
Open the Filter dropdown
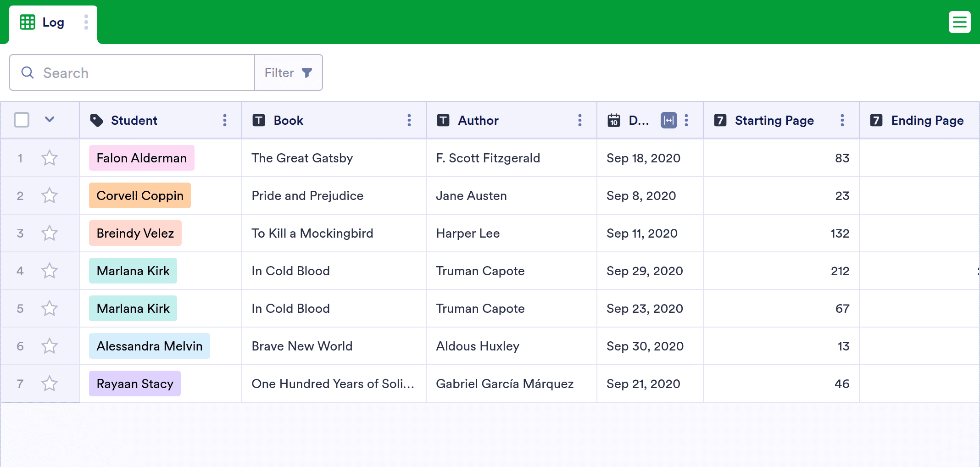[x=288, y=72]
